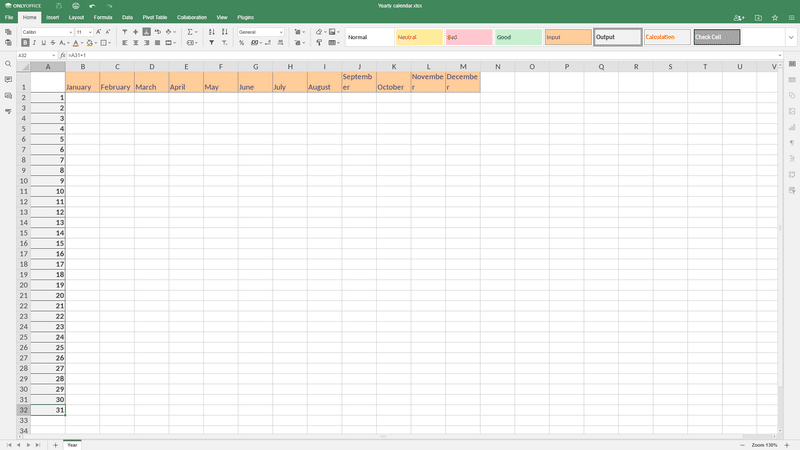The height and width of the screenshot is (450, 800).
Task: Sort descending
Action: (x=224, y=32)
